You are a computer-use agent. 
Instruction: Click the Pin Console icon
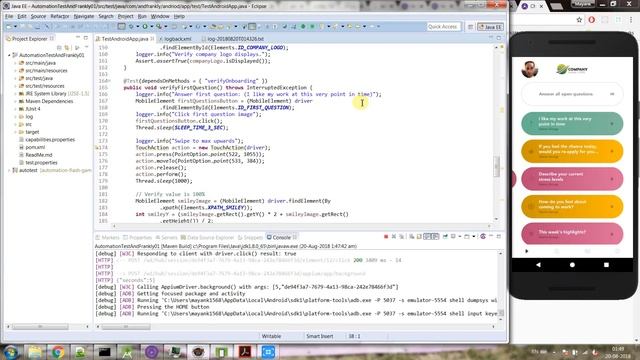445,237
